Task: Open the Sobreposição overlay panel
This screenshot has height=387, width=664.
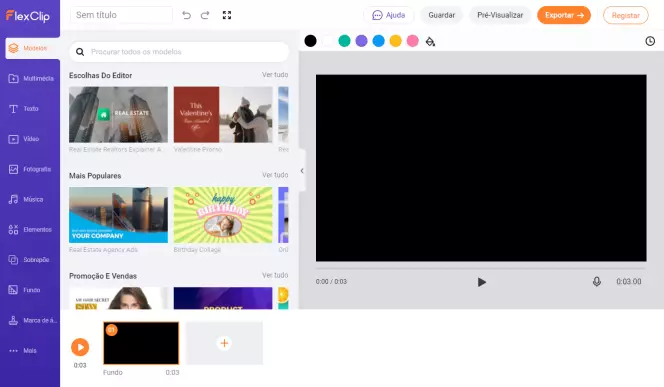Action: click(x=30, y=260)
